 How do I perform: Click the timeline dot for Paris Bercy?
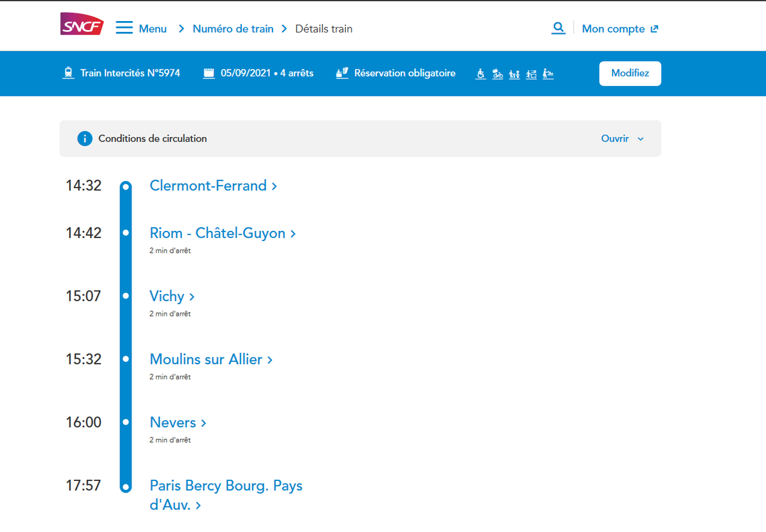(126, 487)
